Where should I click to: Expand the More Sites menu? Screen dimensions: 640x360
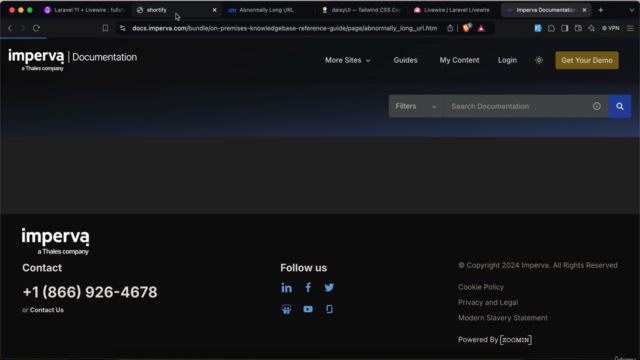(x=347, y=60)
